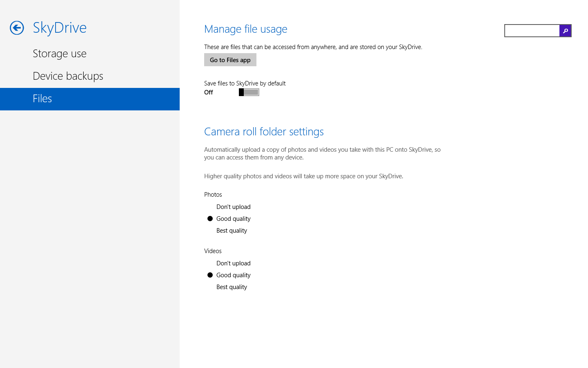588x368 pixels.
Task: Click the Go to Files app button
Action: coord(230,60)
